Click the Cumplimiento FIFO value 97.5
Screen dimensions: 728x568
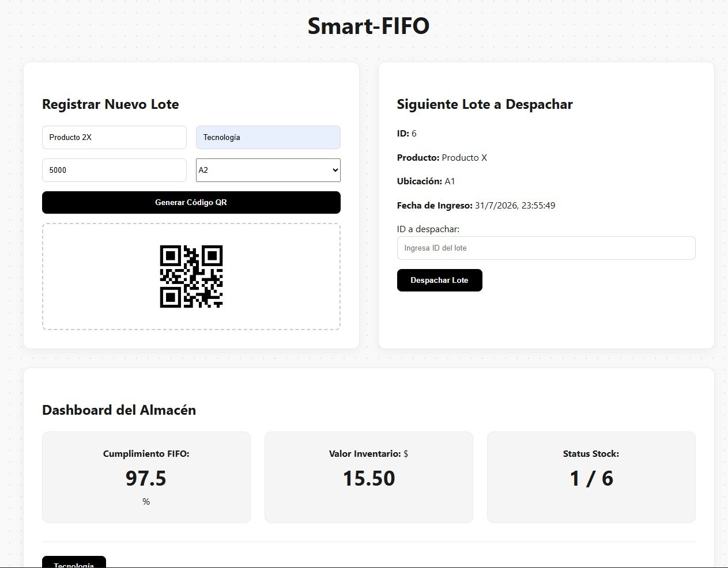click(x=146, y=478)
